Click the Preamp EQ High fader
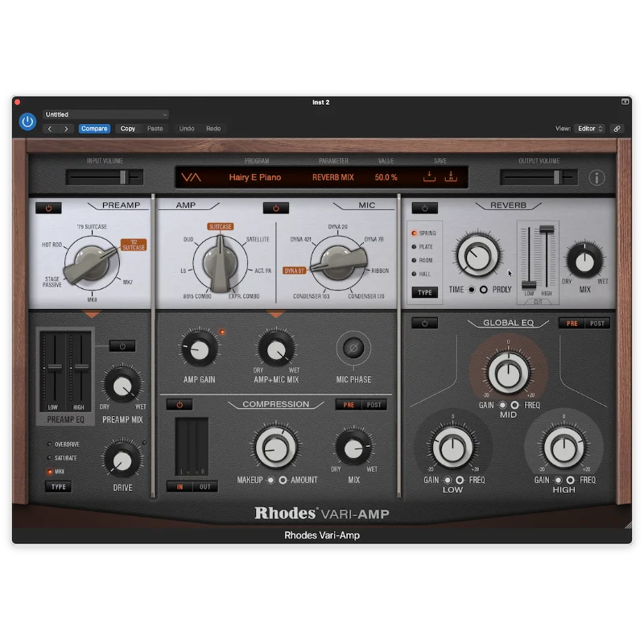Image resolution: width=644 pixels, height=644 pixels. click(81, 367)
